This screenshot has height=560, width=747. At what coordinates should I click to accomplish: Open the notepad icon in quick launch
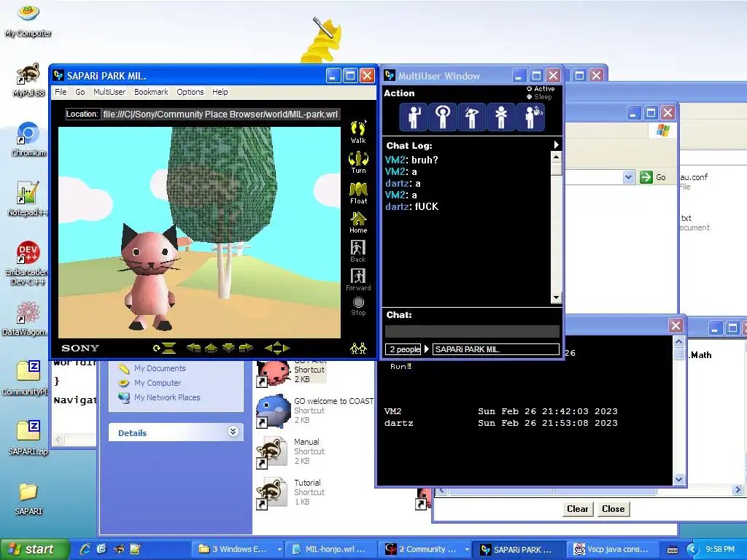135,549
